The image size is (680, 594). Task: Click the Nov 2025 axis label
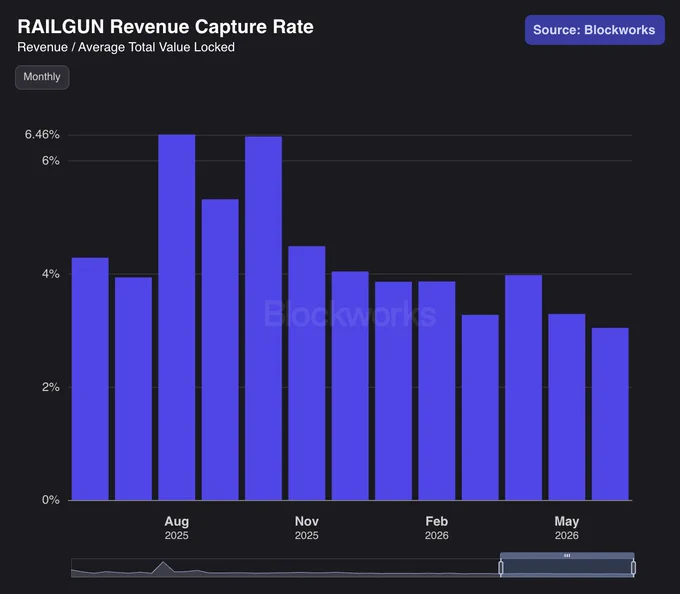[x=307, y=528]
